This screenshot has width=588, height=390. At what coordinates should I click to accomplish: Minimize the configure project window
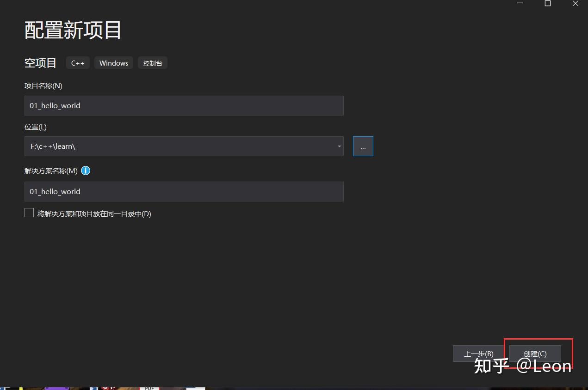point(520,4)
